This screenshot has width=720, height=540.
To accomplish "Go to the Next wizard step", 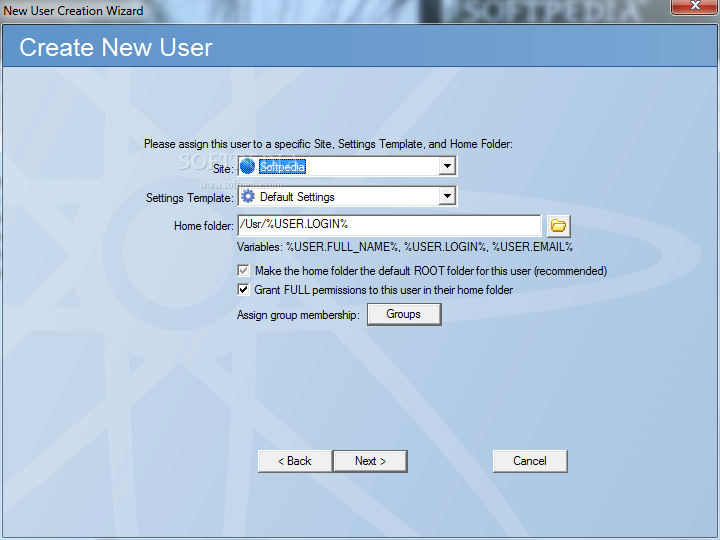I will click(370, 461).
